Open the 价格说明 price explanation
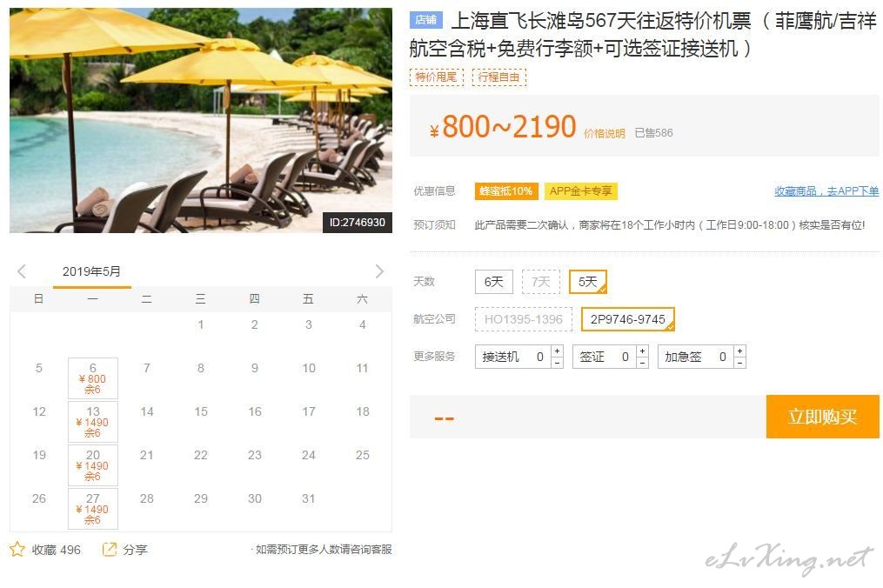This screenshot has width=883, height=588. (x=605, y=133)
